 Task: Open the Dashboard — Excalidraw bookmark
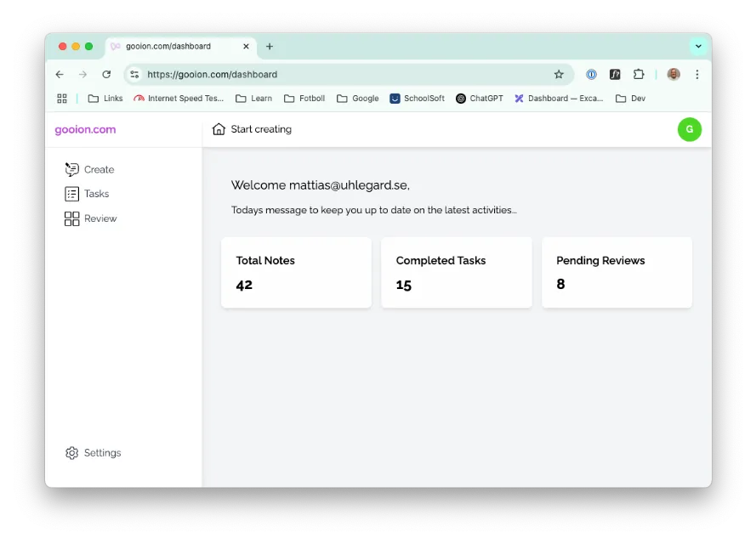559,99
